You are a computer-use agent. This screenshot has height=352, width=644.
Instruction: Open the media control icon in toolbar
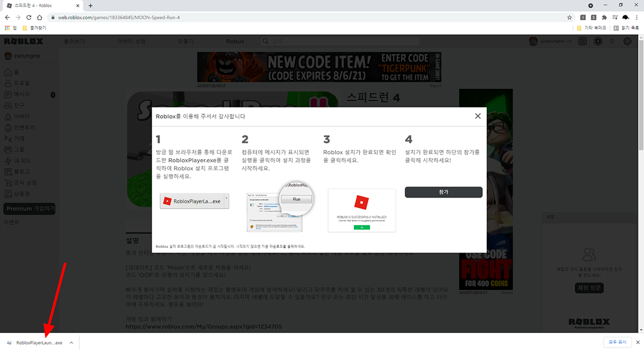click(615, 17)
